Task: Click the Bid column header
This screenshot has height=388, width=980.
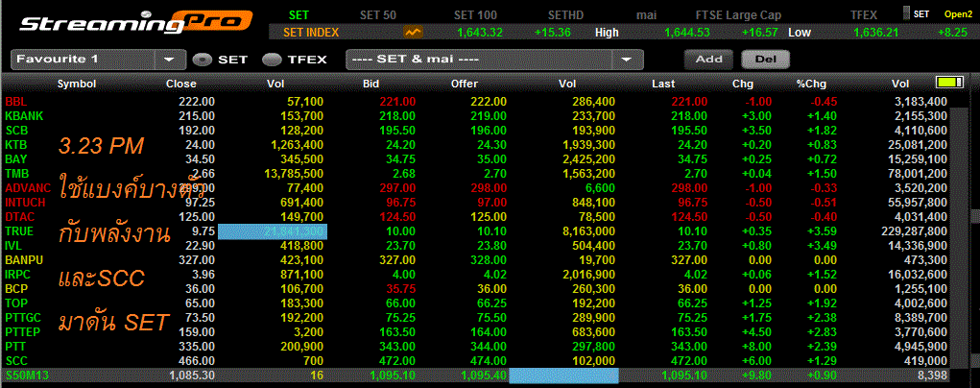Action: 371,84
